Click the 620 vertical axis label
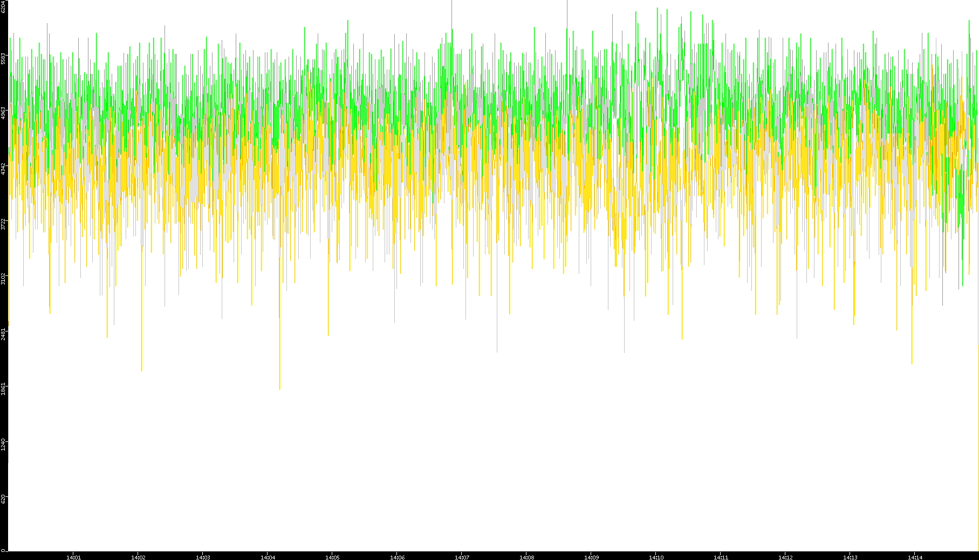 [3, 499]
